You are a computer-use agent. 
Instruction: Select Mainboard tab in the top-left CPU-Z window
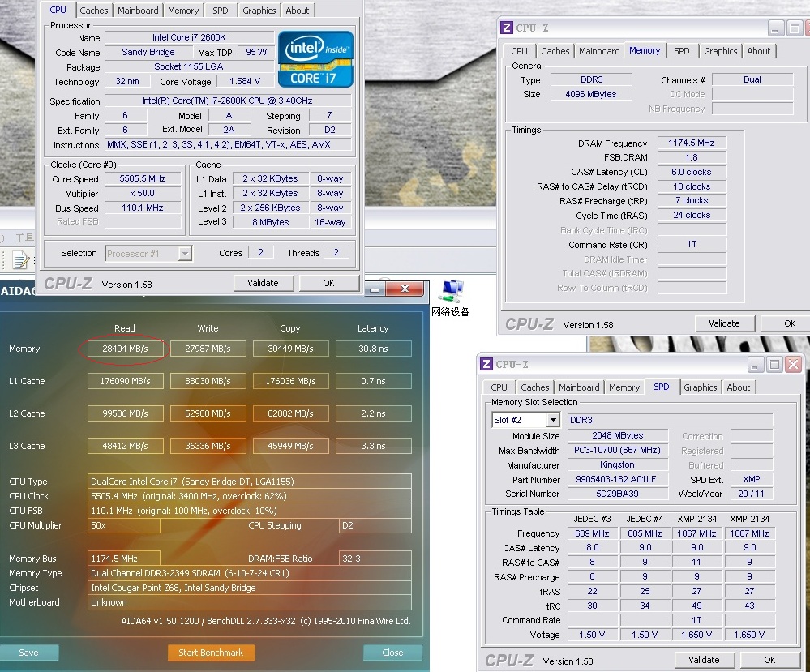[x=138, y=11]
